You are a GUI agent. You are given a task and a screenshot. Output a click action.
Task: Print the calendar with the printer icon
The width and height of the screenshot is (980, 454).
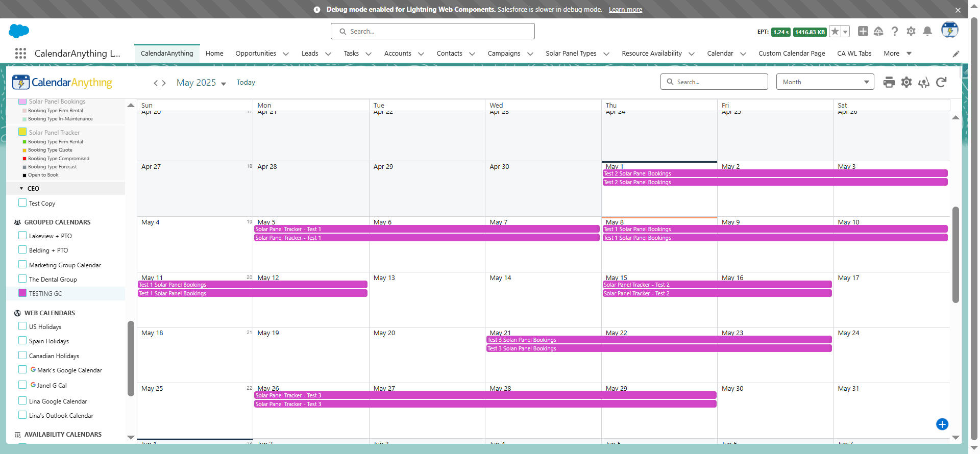point(889,82)
